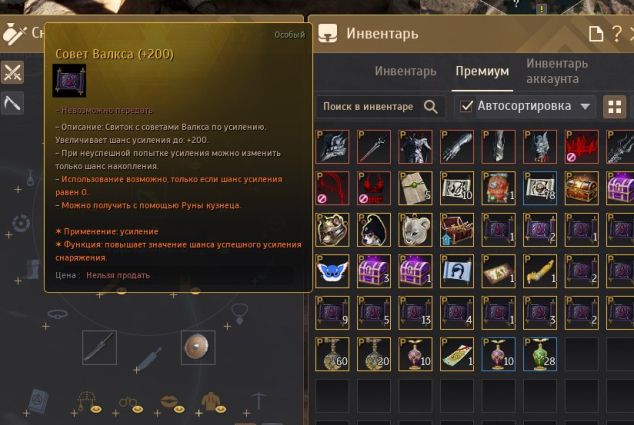Select the blue winged mask item
This screenshot has width=634, height=425.
332,271
